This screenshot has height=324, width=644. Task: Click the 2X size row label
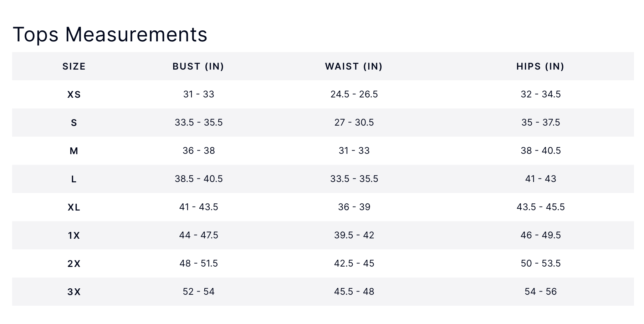click(74, 264)
